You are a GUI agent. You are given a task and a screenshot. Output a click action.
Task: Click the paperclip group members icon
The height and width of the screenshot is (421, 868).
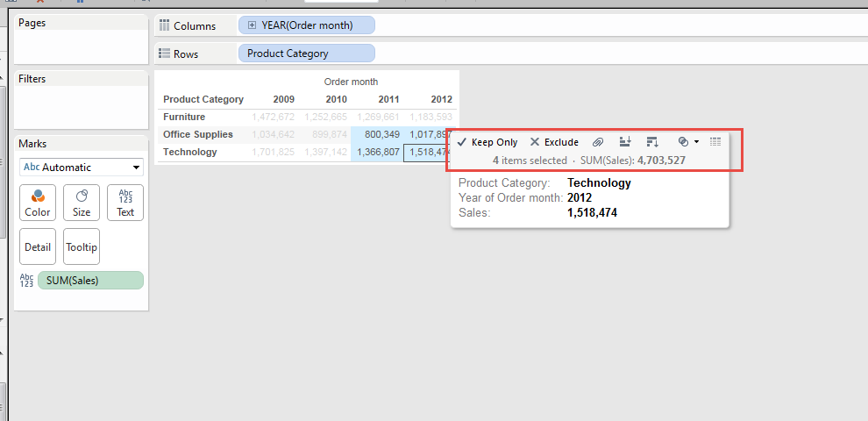click(x=597, y=142)
